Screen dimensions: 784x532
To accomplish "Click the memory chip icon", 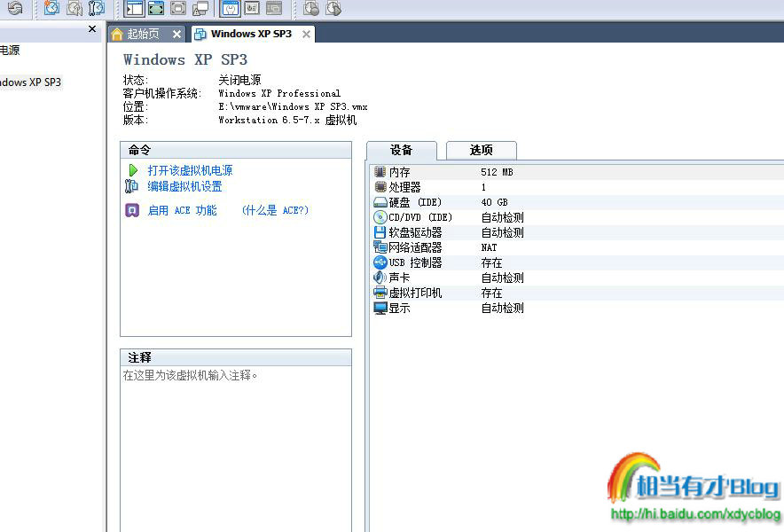I will 380,172.
